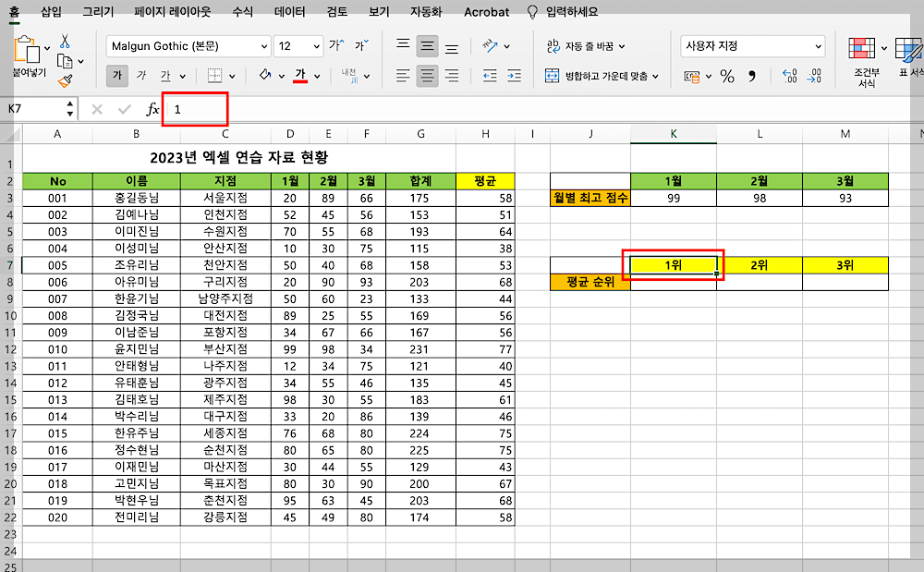Apply red font color 가
Screen dimensions: 924x572
tap(300, 76)
